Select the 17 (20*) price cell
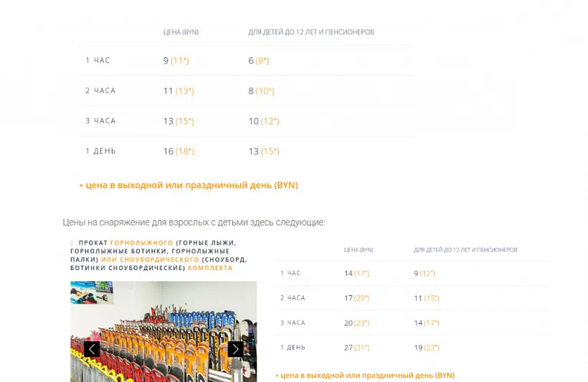The image size is (588, 382). coord(356,298)
